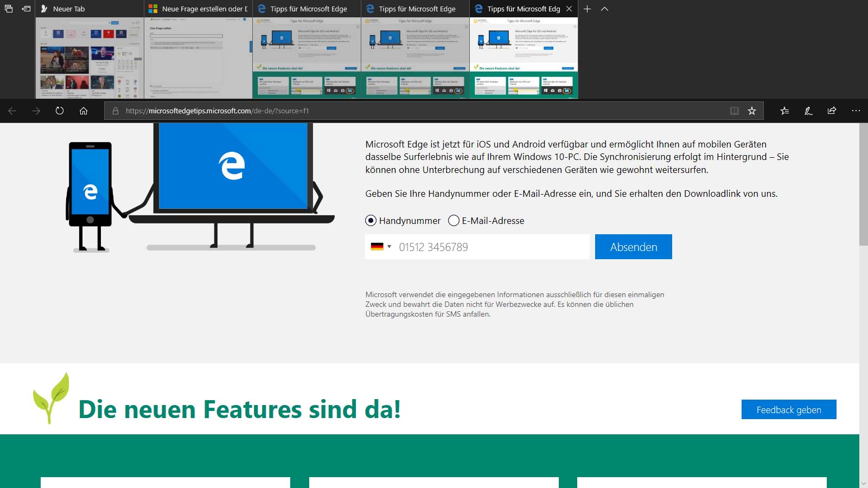Select the Neue Frage erstellen preview thumbnail
The height and width of the screenshot is (488, 868).
[199, 58]
